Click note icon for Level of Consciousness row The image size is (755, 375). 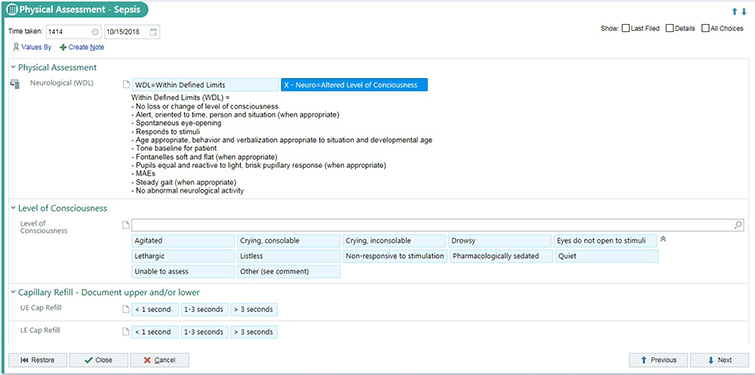pyautogui.click(x=126, y=225)
